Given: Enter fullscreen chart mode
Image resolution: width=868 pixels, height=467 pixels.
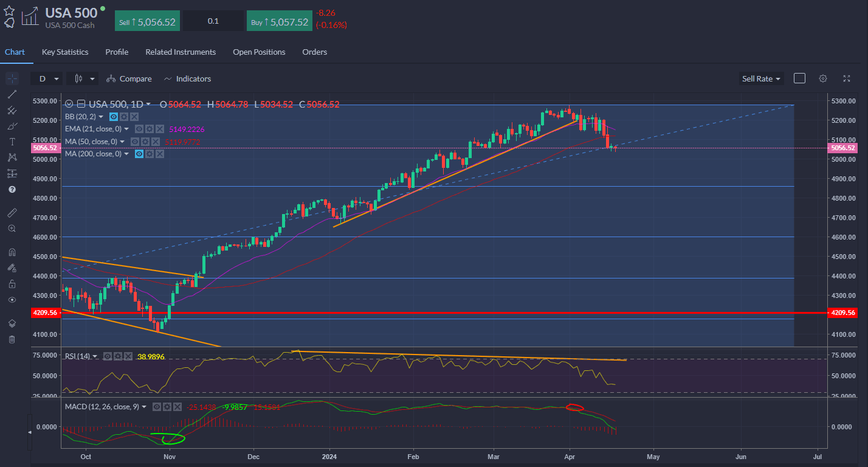Looking at the screenshot, I should point(847,78).
